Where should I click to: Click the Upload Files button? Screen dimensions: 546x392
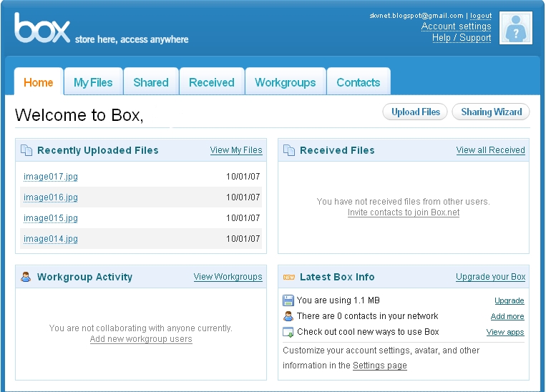[415, 112]
